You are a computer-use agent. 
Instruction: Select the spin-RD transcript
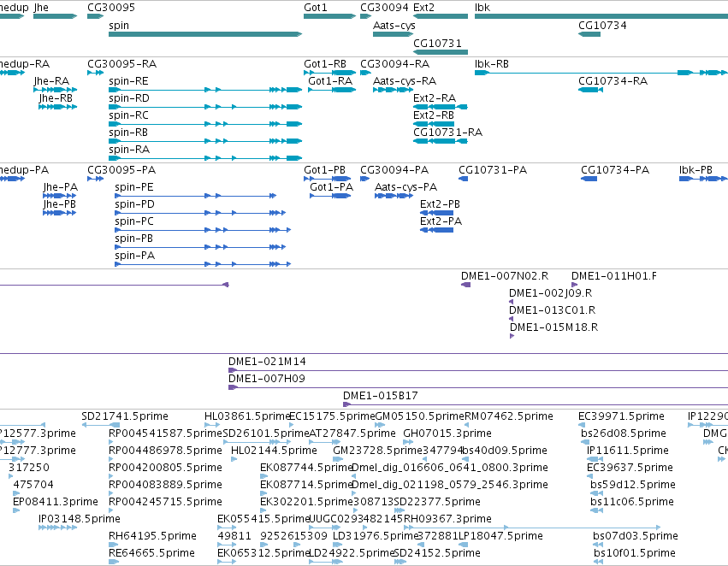pyautogui.click(x=205, y=107)
